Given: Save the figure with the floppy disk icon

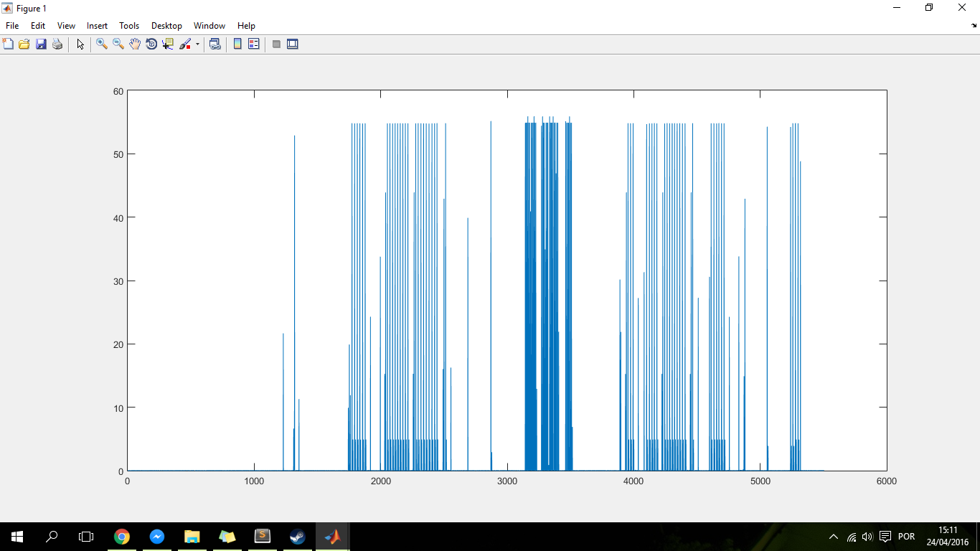Looking at the screenshot, I should 41,44.
